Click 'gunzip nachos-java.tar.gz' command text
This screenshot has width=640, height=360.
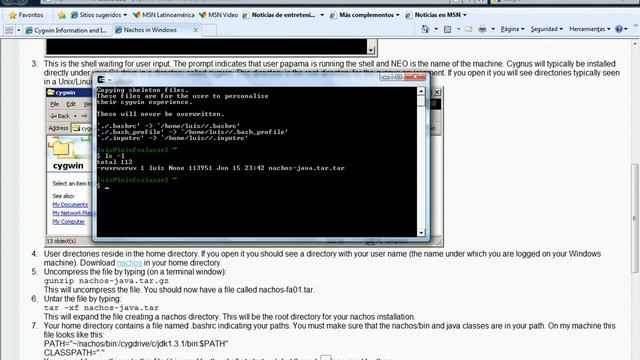106,281
